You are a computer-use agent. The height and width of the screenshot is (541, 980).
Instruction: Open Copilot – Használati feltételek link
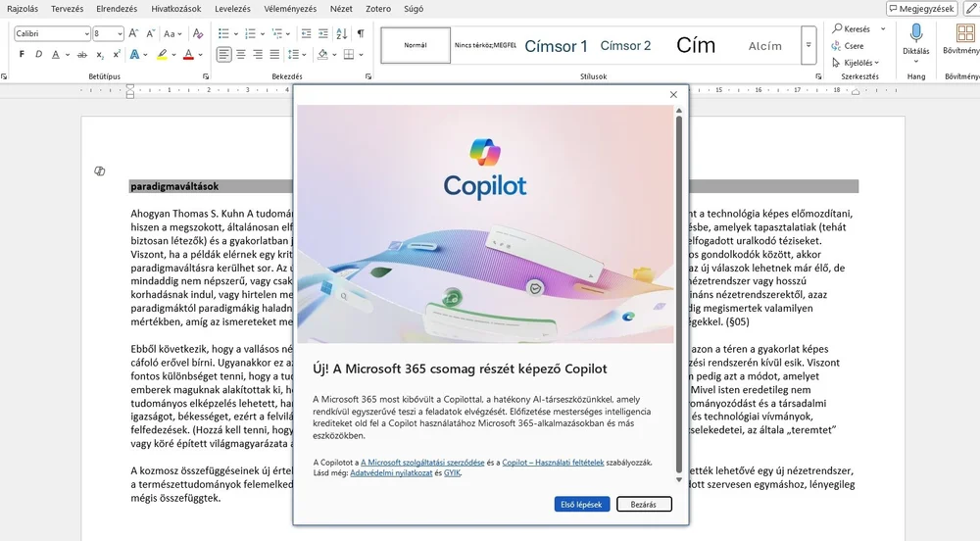tap(553, 463)
